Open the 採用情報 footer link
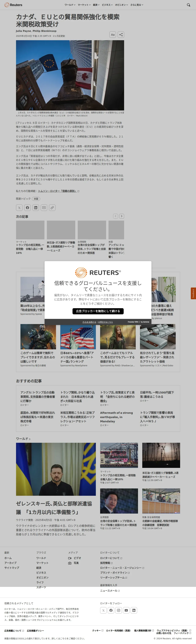The height and width of the screenshot is (644, 196). click(106, 563)
